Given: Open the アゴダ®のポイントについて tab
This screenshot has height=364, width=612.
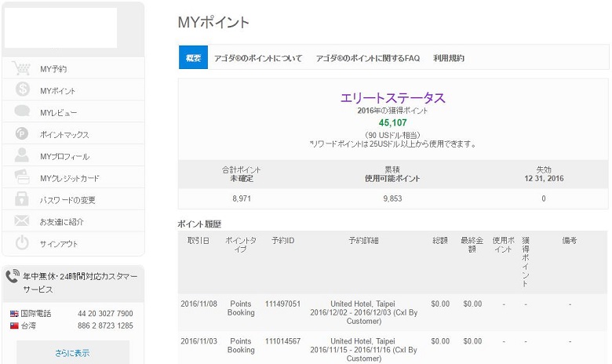Looking at the screenshot, I should tap(258, 58).
